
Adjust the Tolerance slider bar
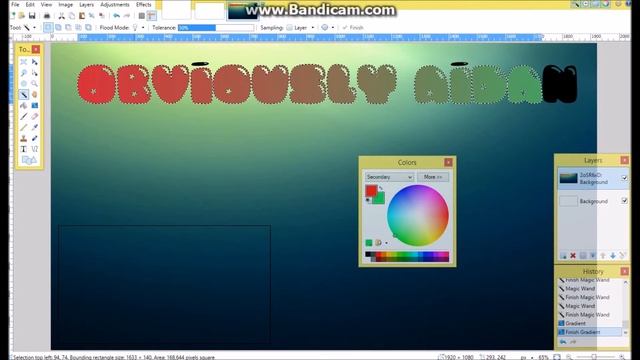(216, 27)
